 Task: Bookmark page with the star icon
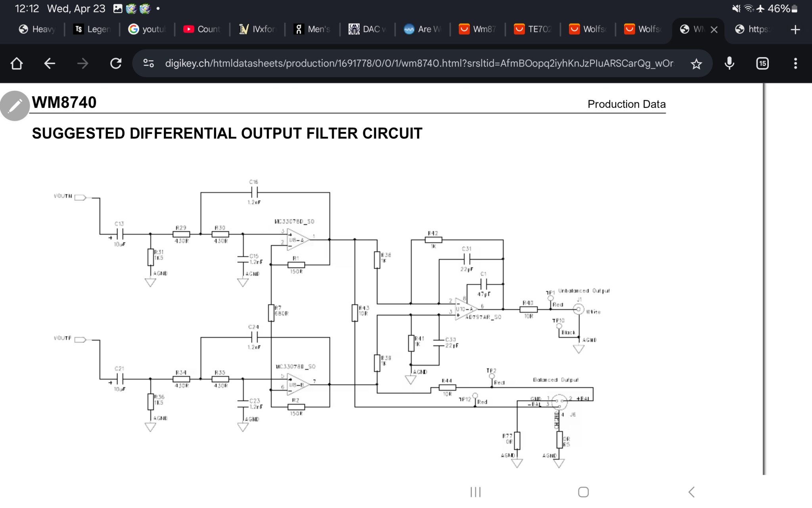pyautogui.click(x=696, y=63)
